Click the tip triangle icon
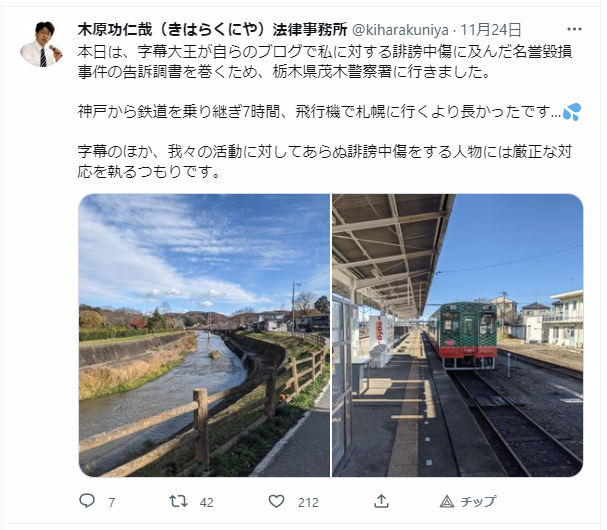Screen dimensions: 607x530 point(447,502)
